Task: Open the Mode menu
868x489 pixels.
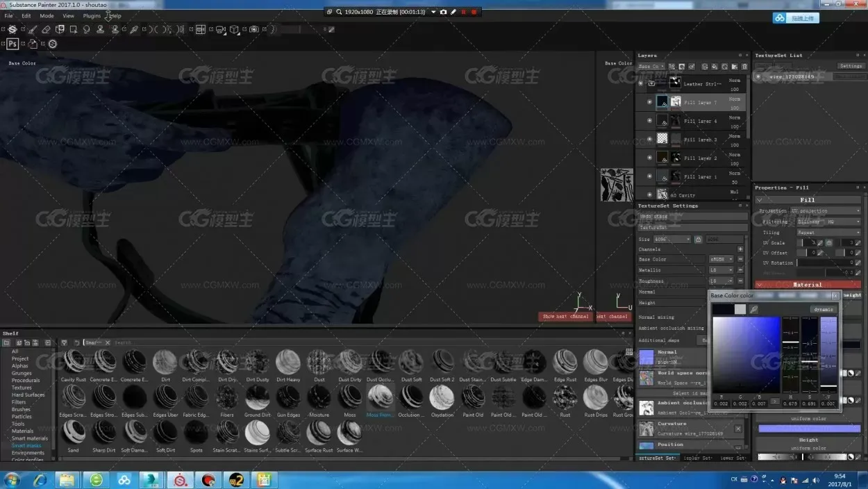Action: coord(47,15)
